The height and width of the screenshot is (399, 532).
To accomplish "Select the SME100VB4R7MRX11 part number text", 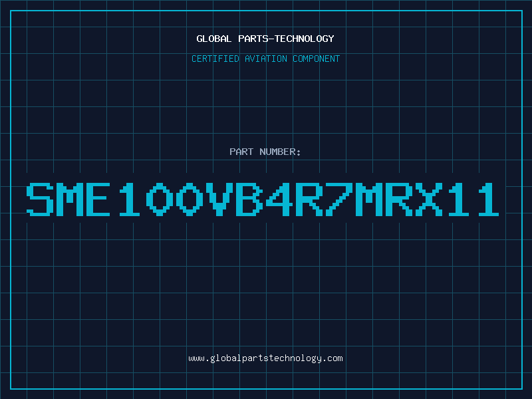I will [263, 199].
